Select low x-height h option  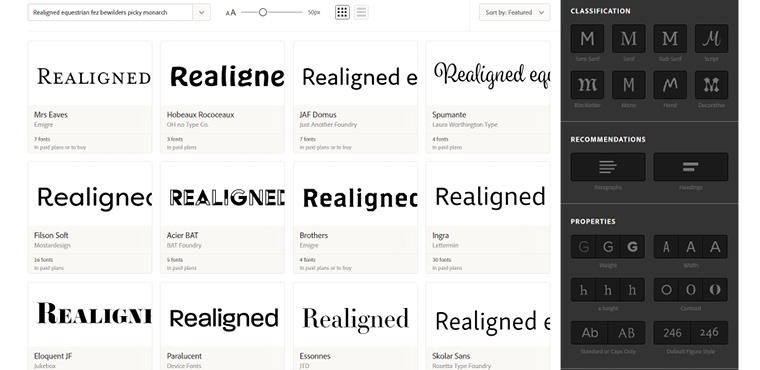coord(584,290)
